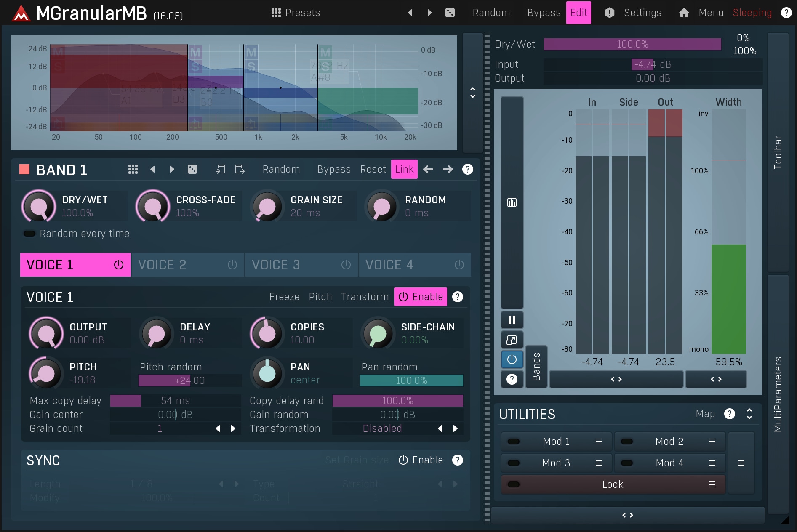Click the pink Edit button
Viewport: 797px width, 532px height.
click(x=578, y=13)
